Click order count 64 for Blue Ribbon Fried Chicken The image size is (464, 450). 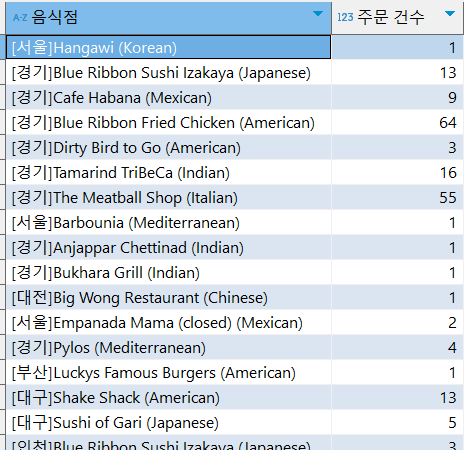pyautogui.click(x=398, y=122)
